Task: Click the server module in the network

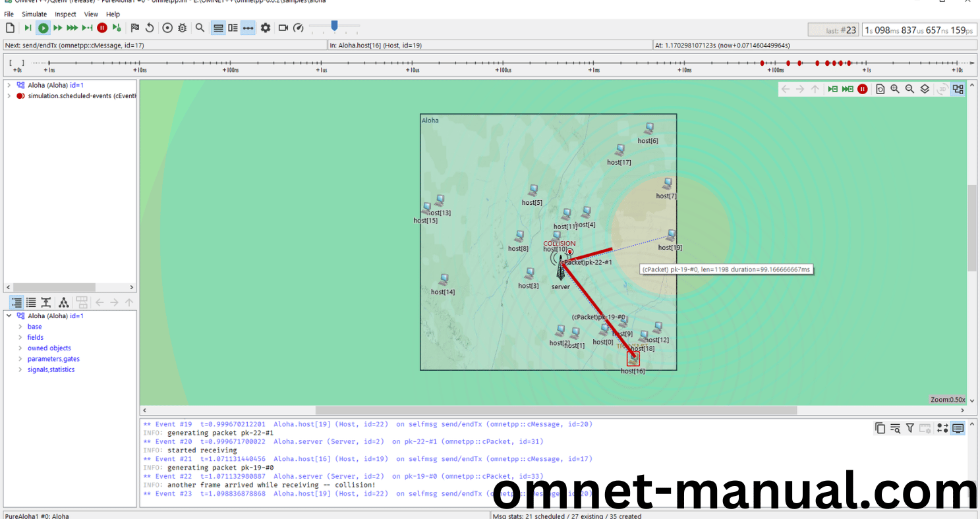Action: [x=561, y=269]
